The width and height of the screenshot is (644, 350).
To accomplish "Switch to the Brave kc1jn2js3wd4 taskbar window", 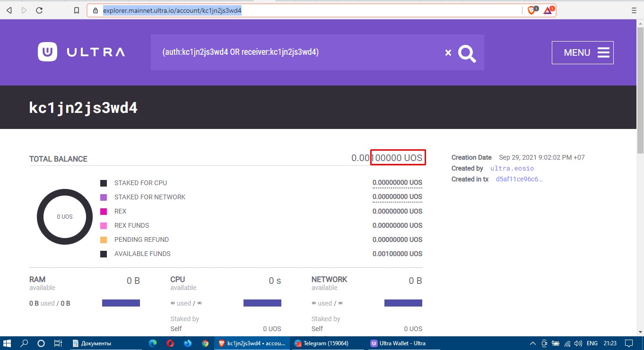I will [x=252, y=343].
